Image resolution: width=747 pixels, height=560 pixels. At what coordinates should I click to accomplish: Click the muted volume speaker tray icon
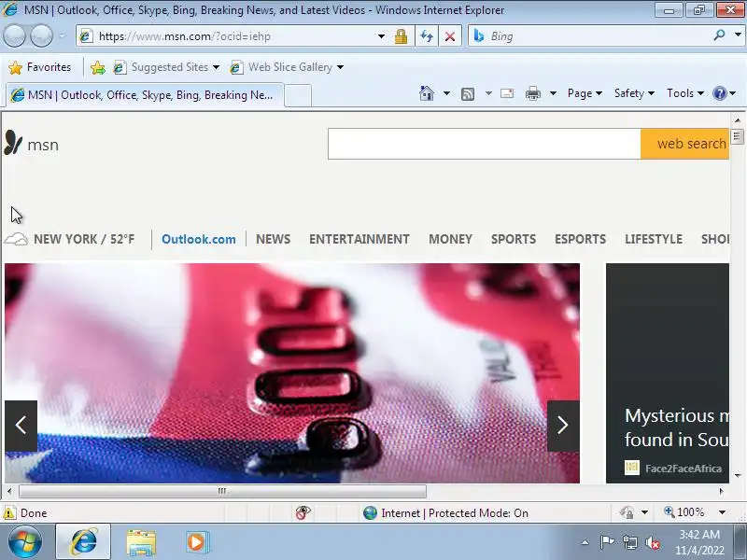coord(653,542)
